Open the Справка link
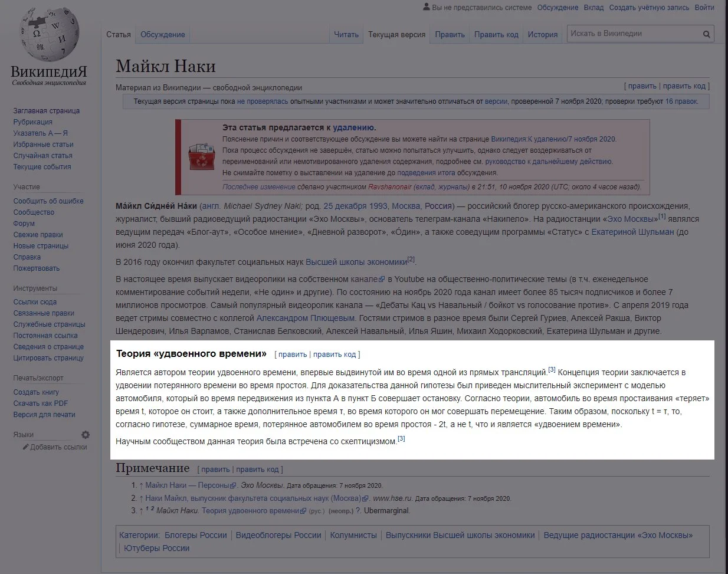Image resolution: width=728 pixels, height=574 pixels. tap(27, 257)
